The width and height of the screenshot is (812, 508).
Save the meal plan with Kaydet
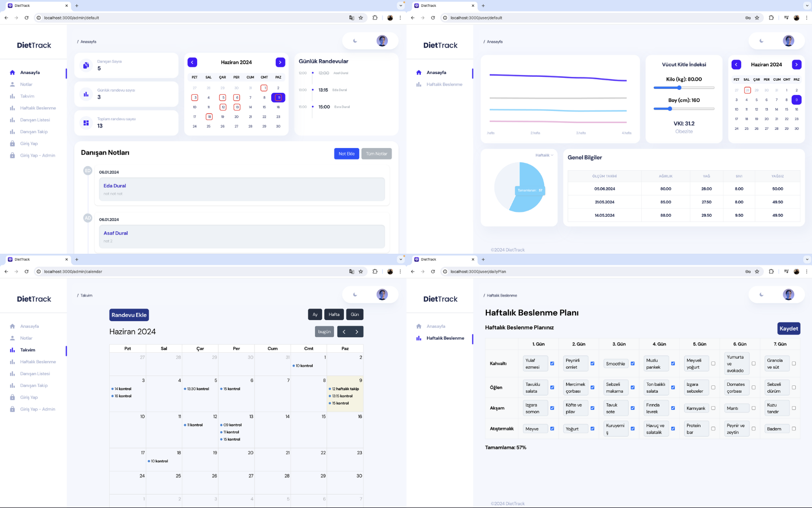click(788, 328)
